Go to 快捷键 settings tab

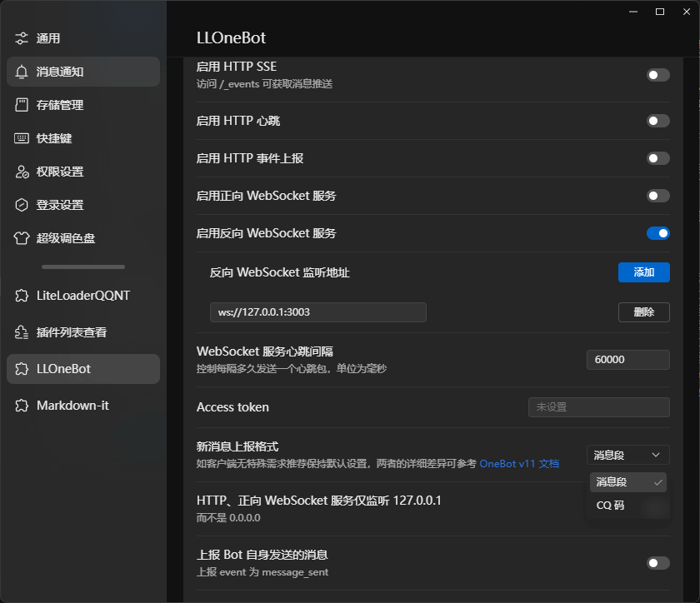pyautogui.click(x=83, y=138)
